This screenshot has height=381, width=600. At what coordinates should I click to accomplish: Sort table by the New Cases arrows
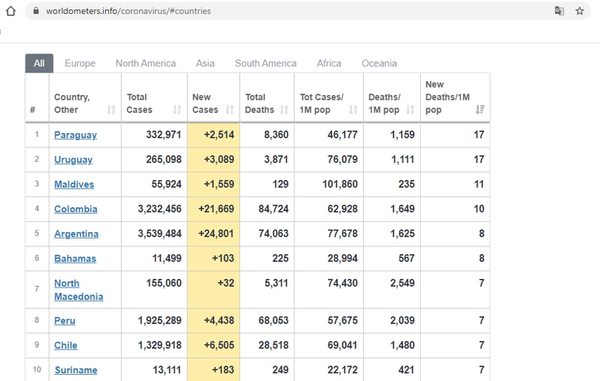230,110
